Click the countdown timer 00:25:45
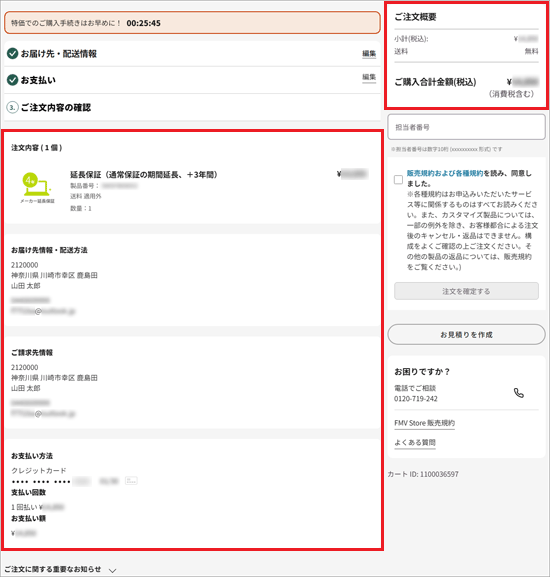 (143, 23)
